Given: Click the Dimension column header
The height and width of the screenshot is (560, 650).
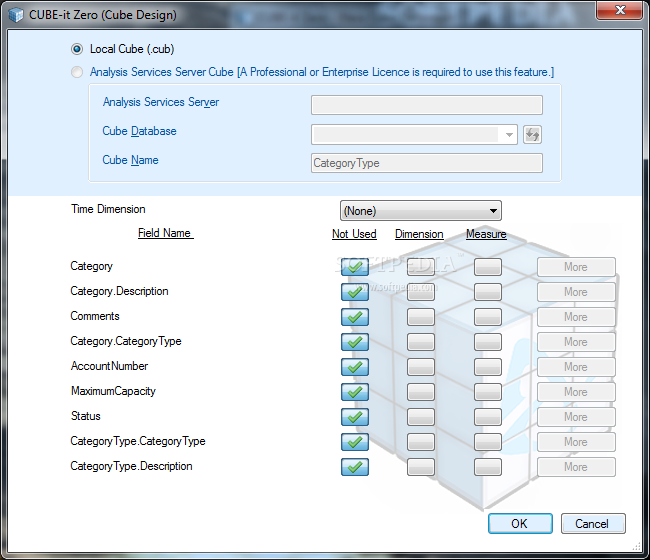Looking at the screenshot, I should tap(419, 234).
